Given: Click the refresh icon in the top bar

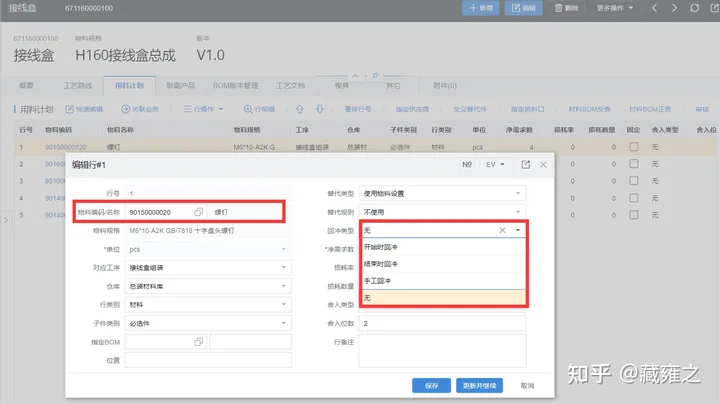Looking at the screenshot, I should [x=694, y=8].
